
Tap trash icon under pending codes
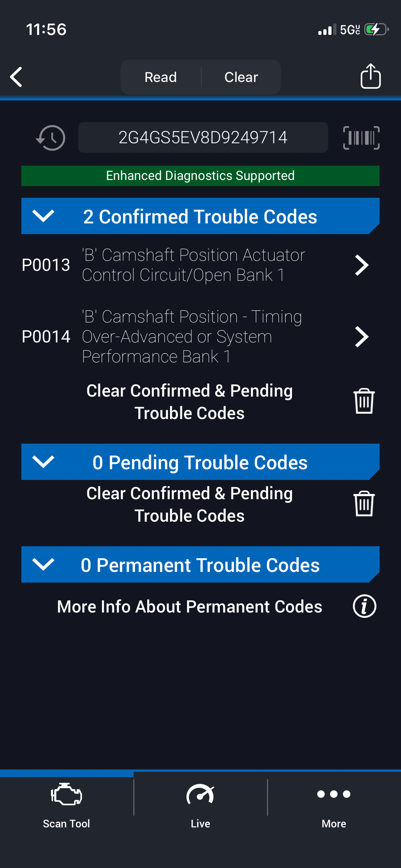[x=364, y=504]
